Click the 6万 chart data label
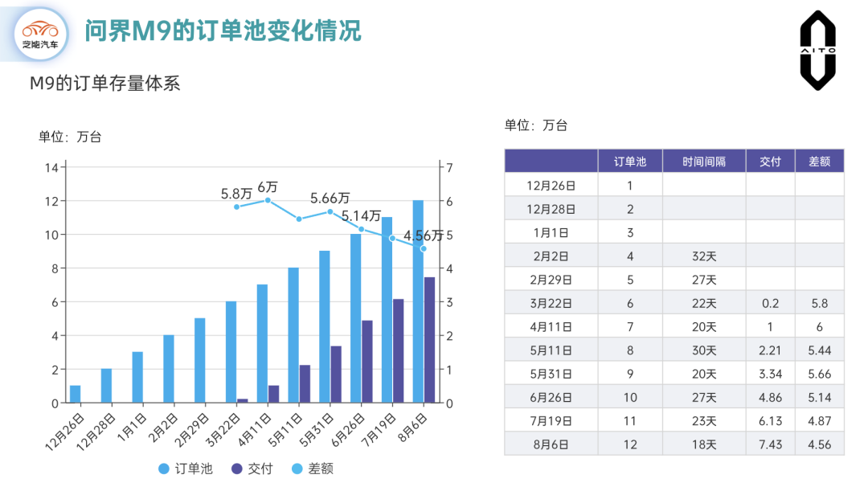 pos(268,187)
